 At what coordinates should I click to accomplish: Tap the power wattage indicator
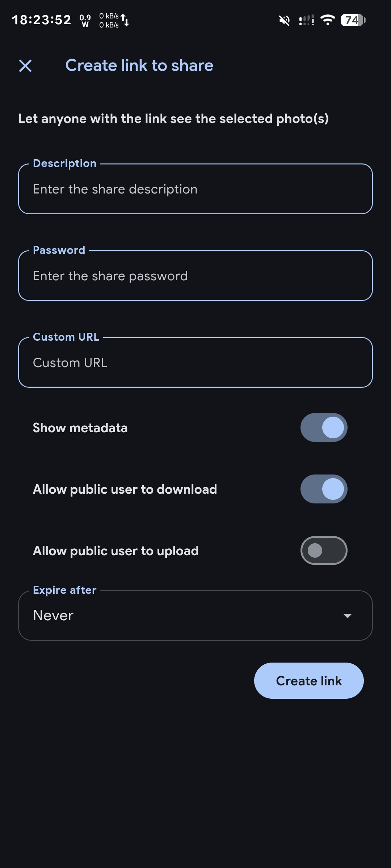click(x=85, y=21)
